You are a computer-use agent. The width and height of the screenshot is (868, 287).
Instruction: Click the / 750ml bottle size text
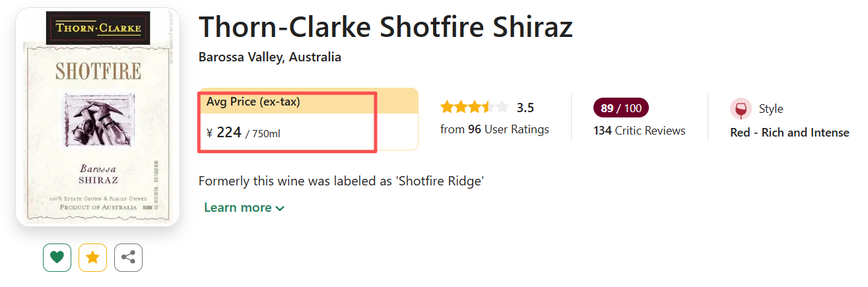coord(263,134)
